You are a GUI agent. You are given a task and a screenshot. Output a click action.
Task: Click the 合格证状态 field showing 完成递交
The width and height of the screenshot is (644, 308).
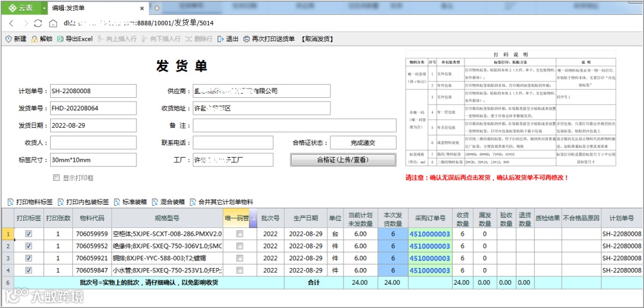(x=363, y=143)
